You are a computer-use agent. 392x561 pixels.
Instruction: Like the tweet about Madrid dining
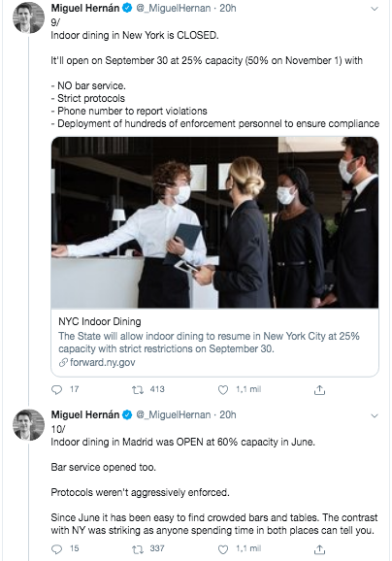coord(223,549)
